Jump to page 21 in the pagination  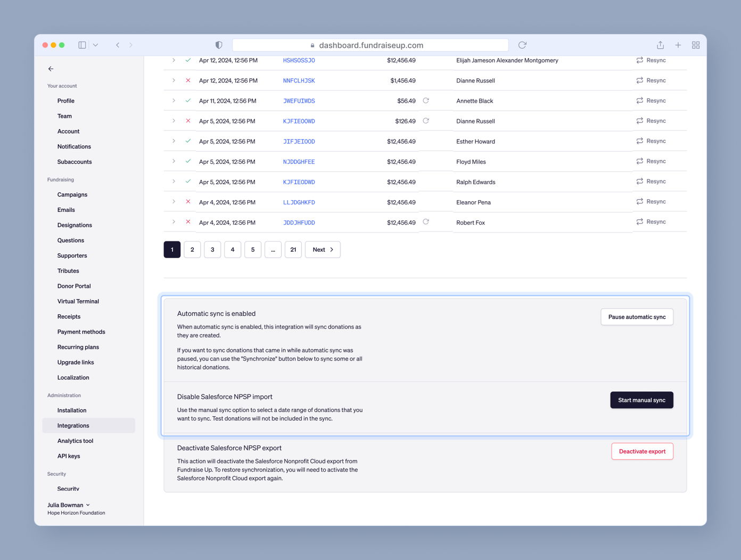click(293, 249)
